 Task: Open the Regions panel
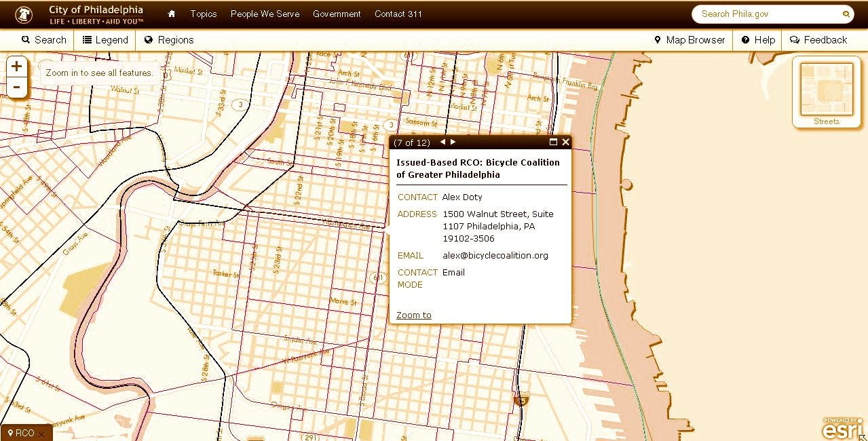169,40
